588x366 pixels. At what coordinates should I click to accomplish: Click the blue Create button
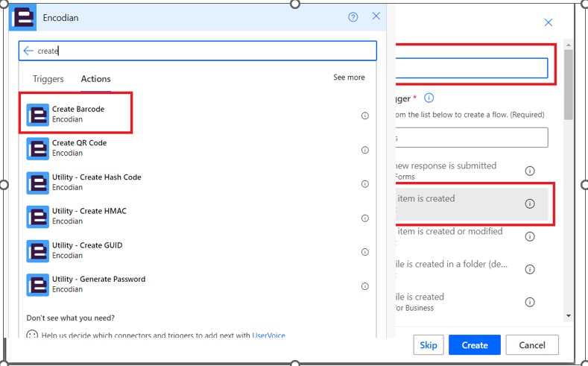474,345
